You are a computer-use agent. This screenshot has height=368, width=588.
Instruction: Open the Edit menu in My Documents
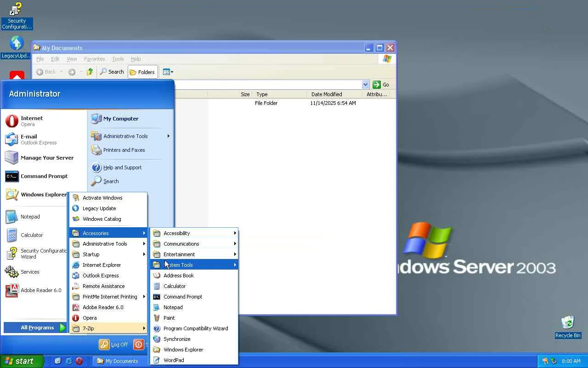(55, 59)
